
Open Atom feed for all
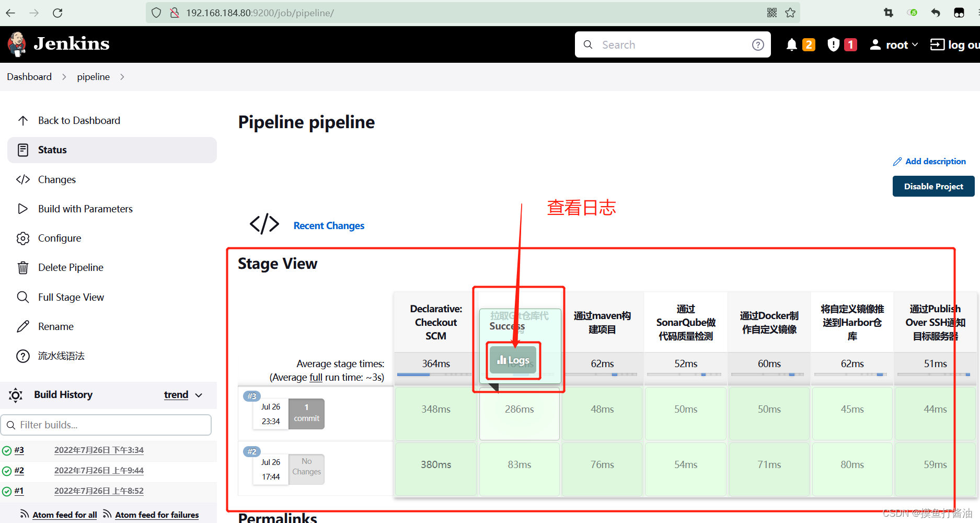[x=64, y=515]
